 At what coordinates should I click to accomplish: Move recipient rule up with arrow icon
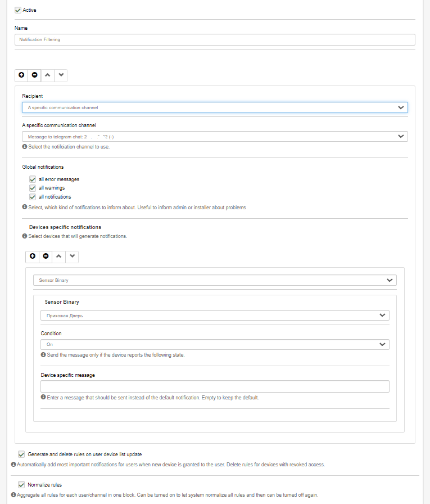(x=48, y=75)
